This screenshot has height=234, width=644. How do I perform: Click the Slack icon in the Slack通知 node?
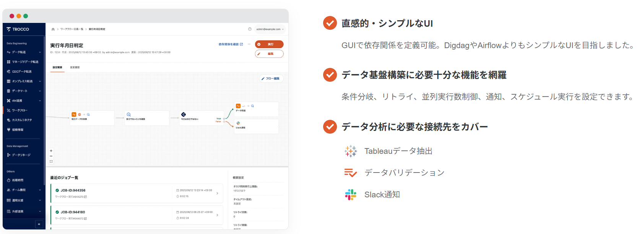(x=238, y=123)
